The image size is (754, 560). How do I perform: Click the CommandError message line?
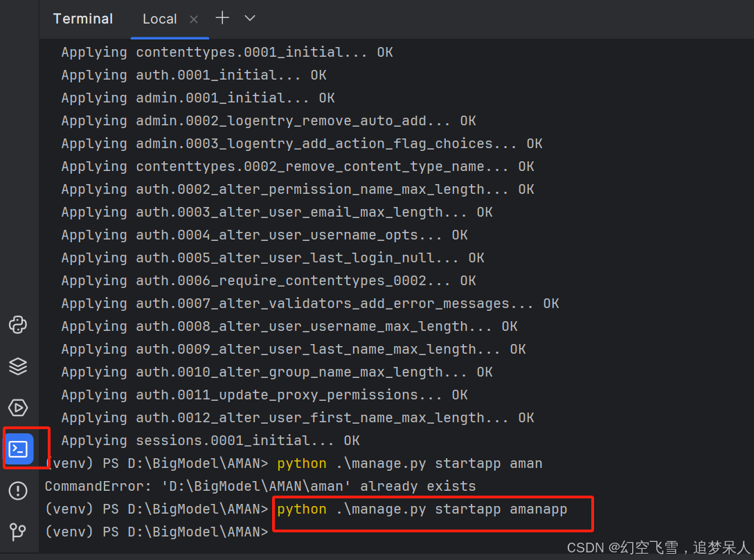pyautogui.click(x=256, y=486)
